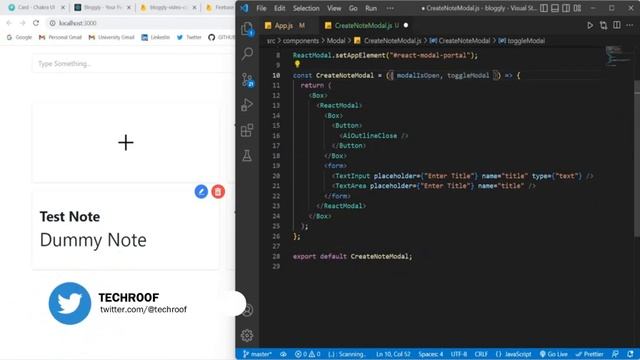640x360 pixels.
Task: Open the File menu
Action: tap(261, 8)
